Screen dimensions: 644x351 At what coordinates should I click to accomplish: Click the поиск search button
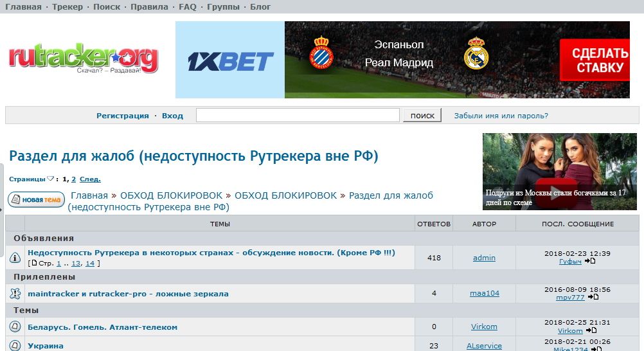[422, 115]
